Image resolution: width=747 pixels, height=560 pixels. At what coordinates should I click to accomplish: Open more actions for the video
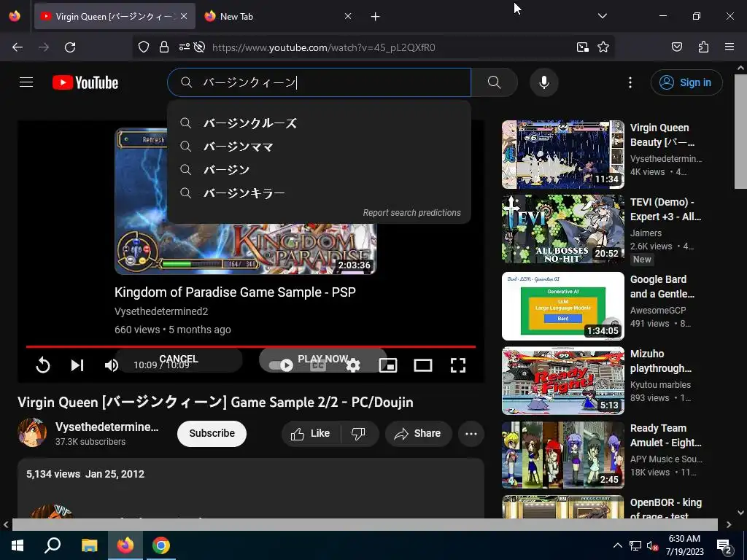point(471,433)
